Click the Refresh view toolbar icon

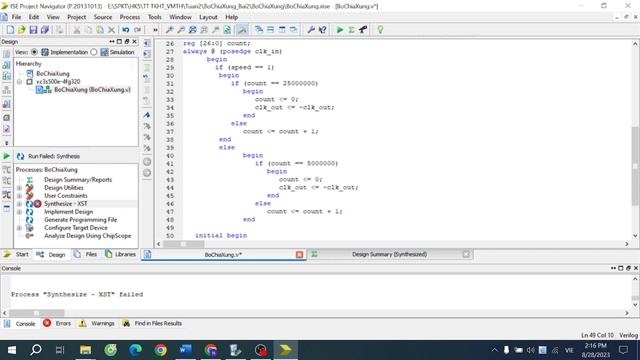click(227, 30)
